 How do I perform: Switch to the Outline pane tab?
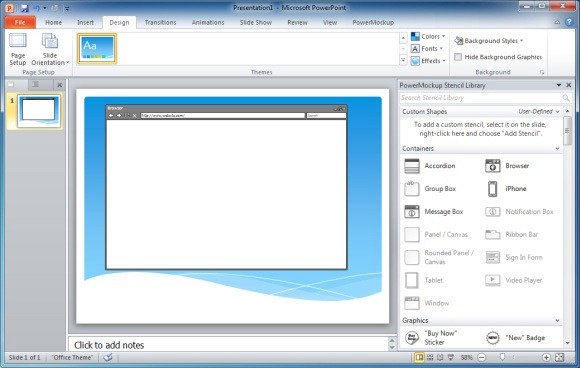point(36,85)
